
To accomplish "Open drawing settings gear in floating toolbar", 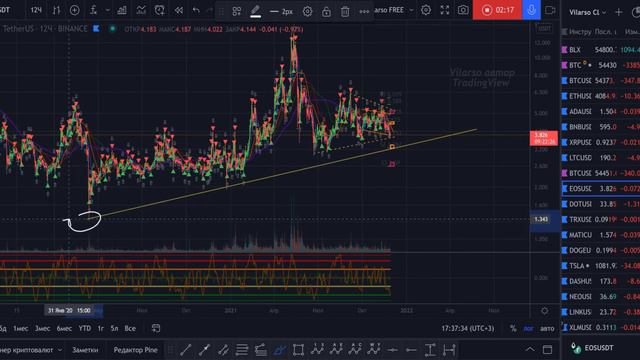I will point(307,11).
